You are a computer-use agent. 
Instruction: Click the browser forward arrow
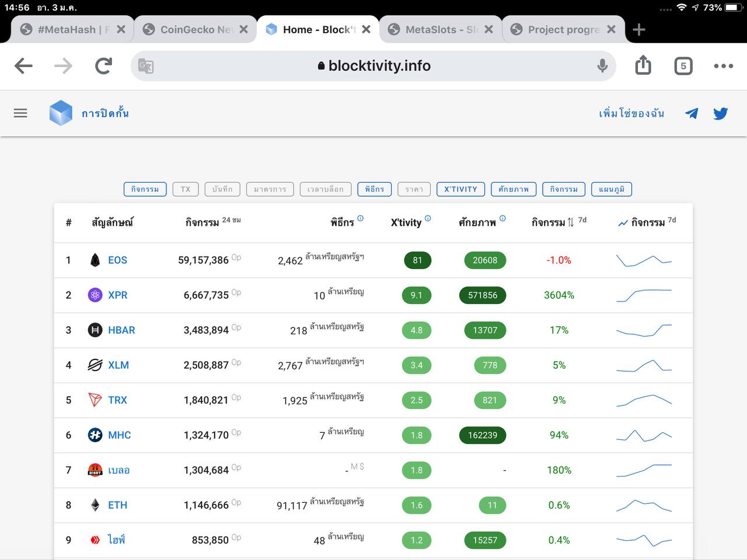click(x=63, y=66)
